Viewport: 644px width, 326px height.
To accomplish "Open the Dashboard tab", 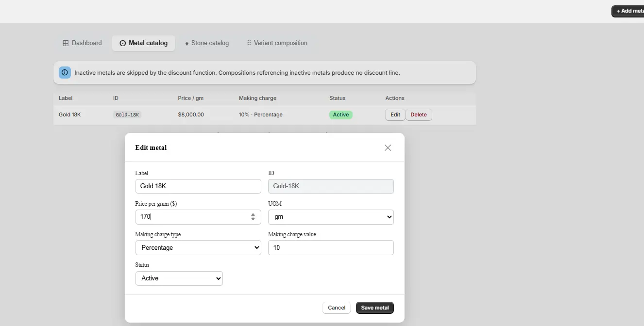I will click(x=82, y=43).
